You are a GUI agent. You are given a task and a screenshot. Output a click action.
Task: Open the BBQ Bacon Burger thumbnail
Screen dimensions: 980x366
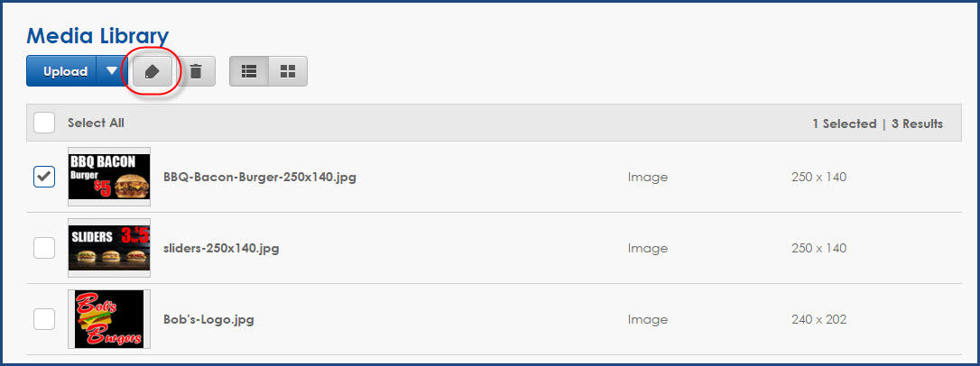[108, 178]
